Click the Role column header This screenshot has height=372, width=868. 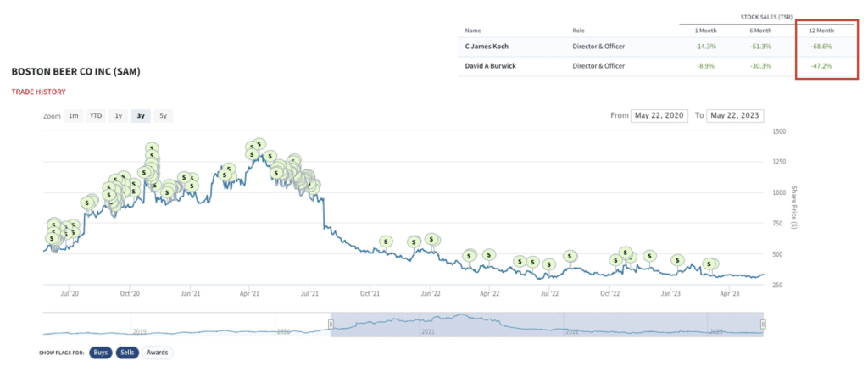[x=578, y=31]
